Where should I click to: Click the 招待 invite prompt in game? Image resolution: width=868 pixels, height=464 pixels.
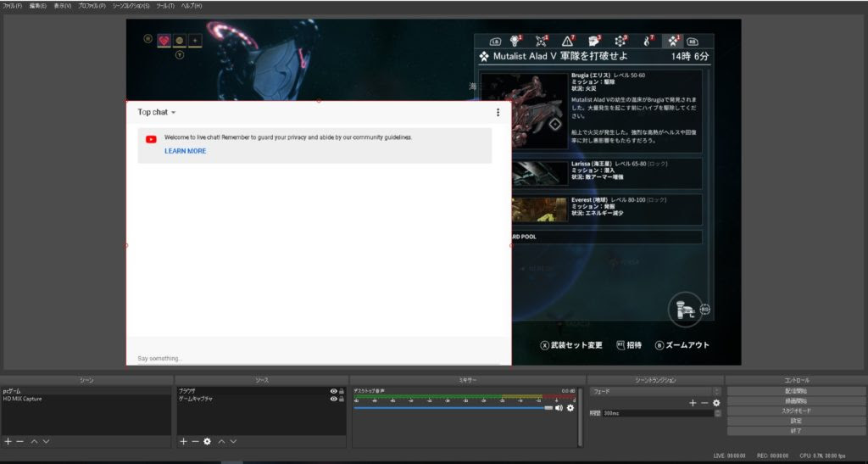click(630, 345)
